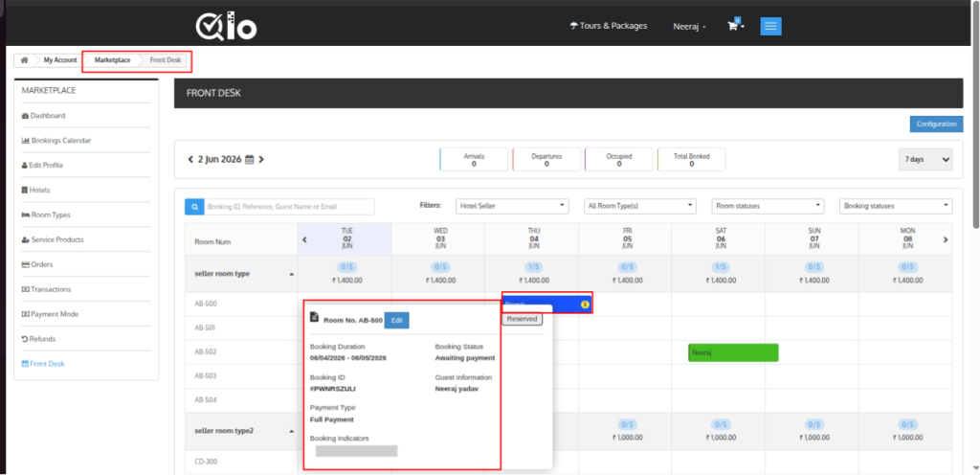Viewport: 980px width, 475px height.
Task: Open the Room statuses dropdown
Action: pos(768,206)
